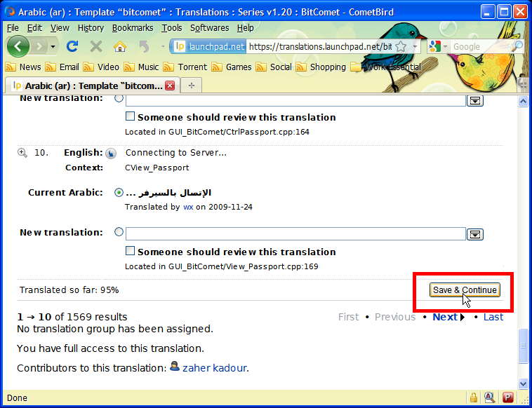Screen dimensions: 532x408
Task: Click the Save & Continue button
Action: click(465, 290)
